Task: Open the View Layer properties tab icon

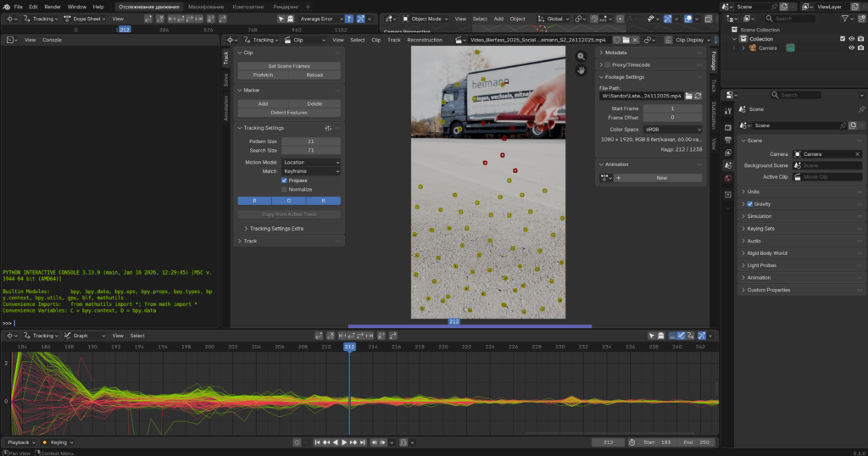Action: point(728,153)
